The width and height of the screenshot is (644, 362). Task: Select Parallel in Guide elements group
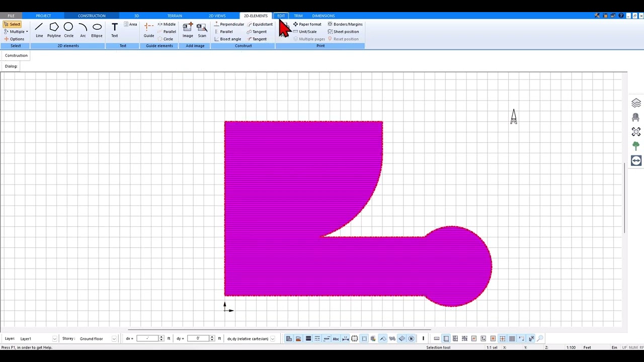click(167, 32)
